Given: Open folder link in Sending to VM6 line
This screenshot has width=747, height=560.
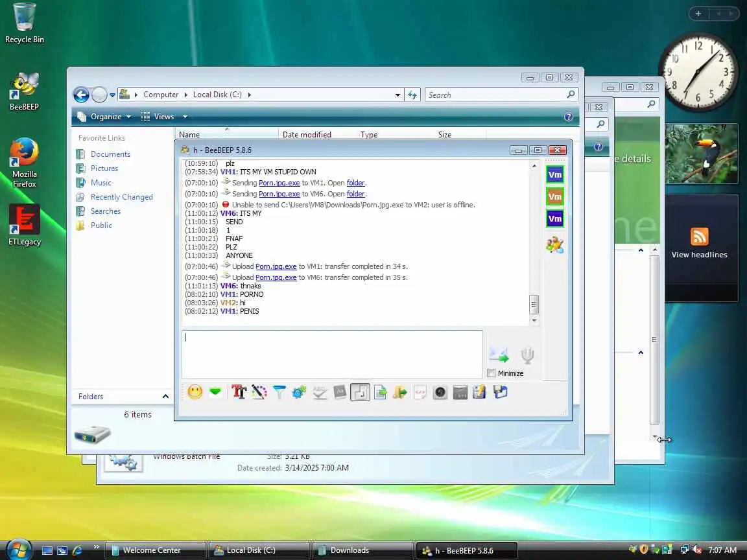Looking at the screenshot, I should coord(355,194).
